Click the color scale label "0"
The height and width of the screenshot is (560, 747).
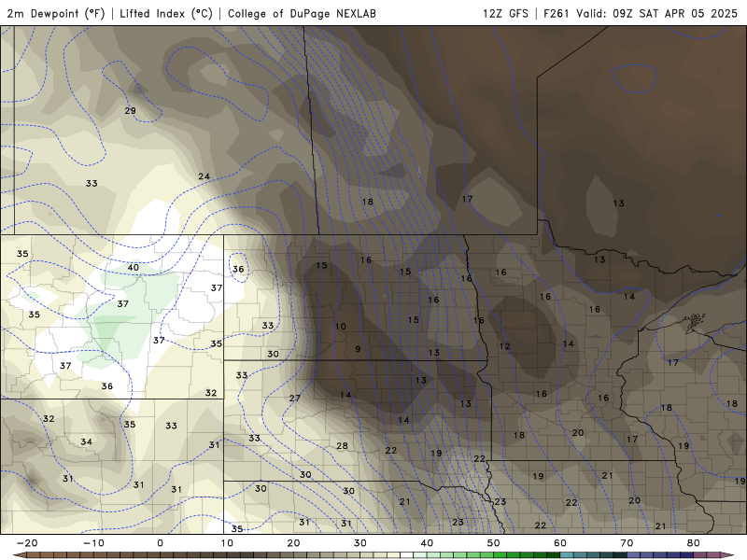(160, 543)
